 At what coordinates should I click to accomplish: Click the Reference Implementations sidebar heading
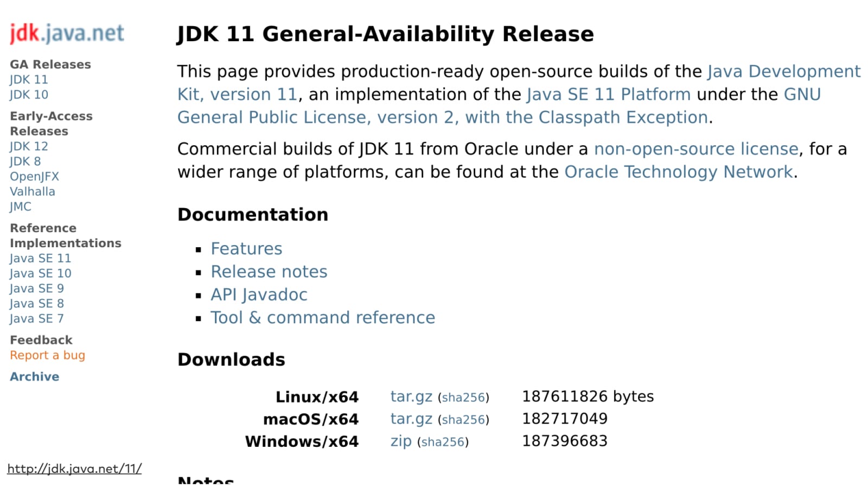click(66, 236)
